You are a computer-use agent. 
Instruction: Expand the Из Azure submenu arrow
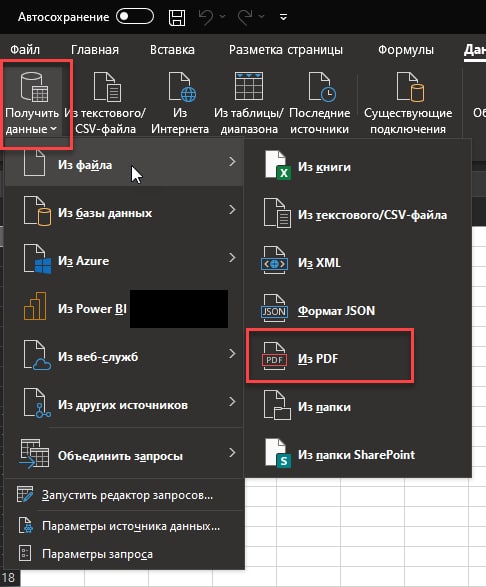click(x=232, y=258)
